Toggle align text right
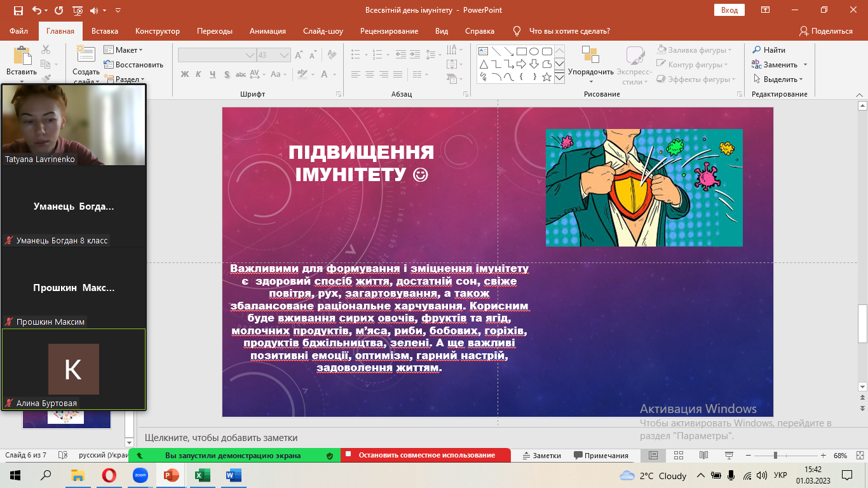 tap(384, 74)
